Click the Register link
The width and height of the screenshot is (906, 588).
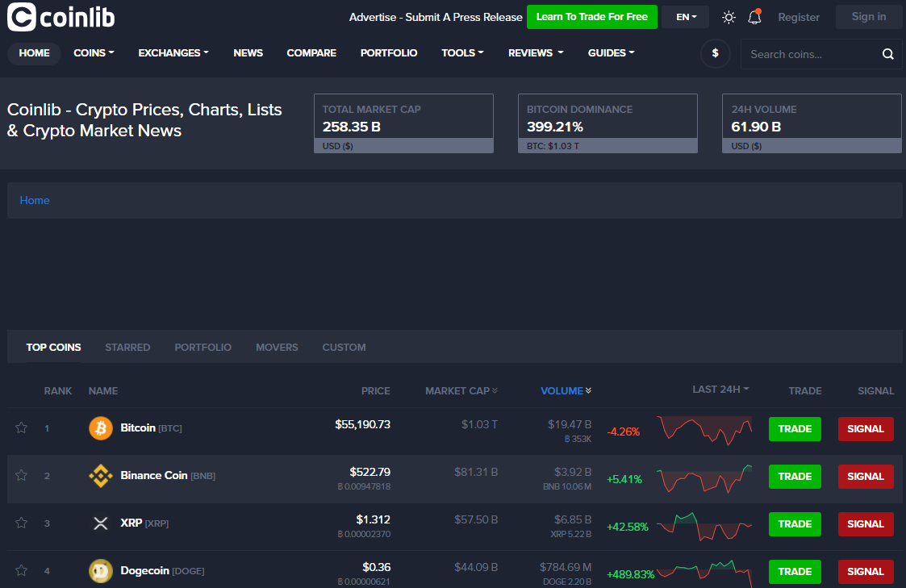799,17
